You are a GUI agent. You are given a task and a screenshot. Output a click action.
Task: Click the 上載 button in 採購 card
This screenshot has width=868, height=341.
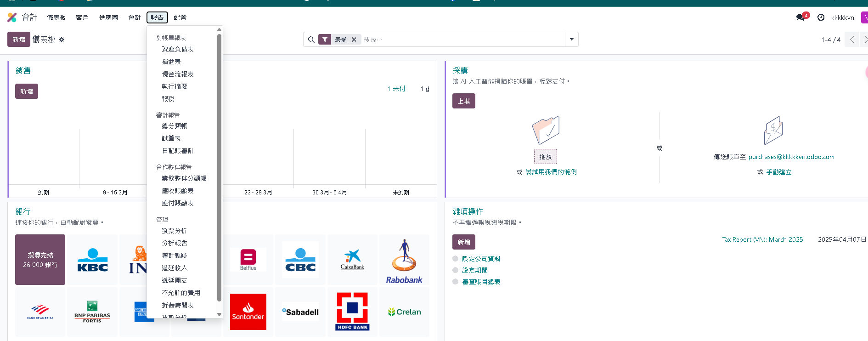click(x=463, y=101)
